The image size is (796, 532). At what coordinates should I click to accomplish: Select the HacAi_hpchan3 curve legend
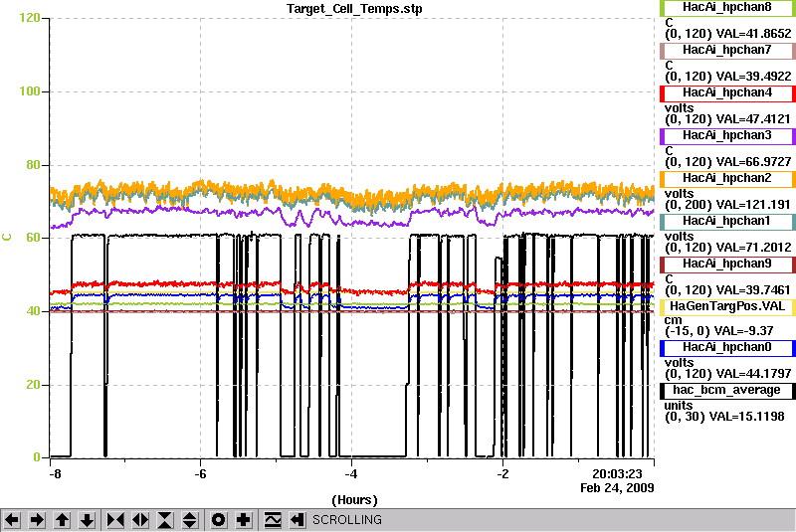[727, 136]
